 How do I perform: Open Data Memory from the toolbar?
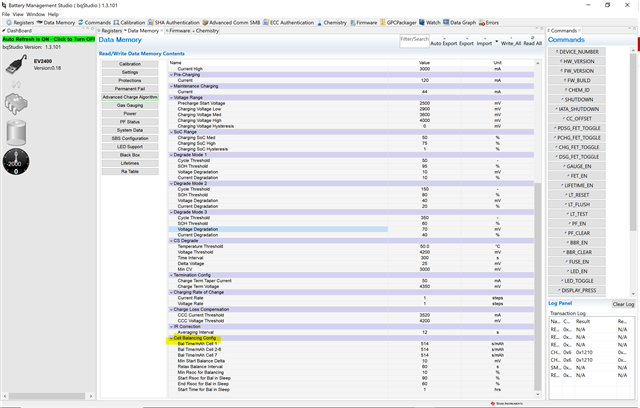(56, 22)
